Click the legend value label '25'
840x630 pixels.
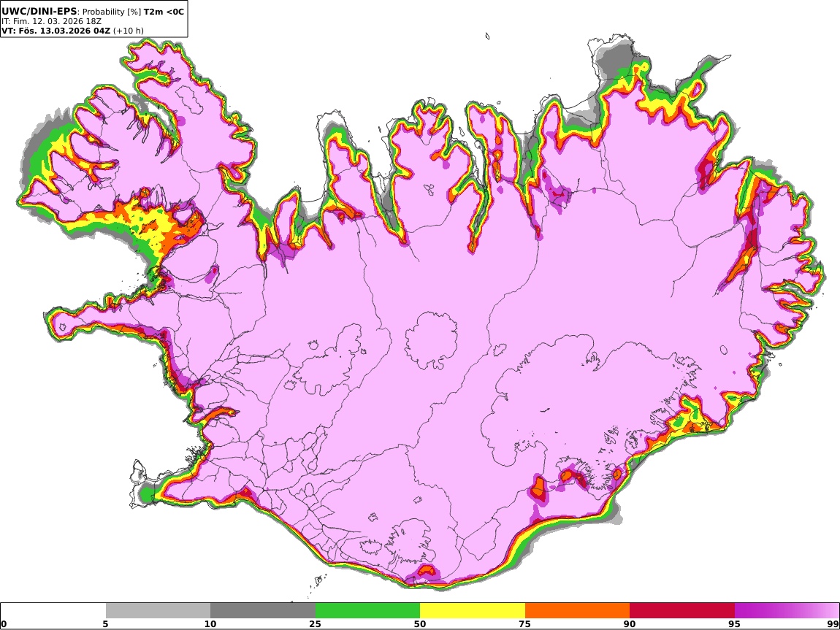click(315, 624)
